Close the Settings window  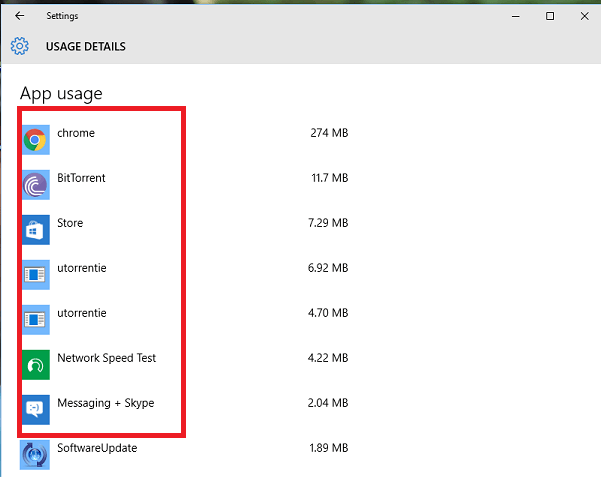pyautogui.click(x=585, y=16)
